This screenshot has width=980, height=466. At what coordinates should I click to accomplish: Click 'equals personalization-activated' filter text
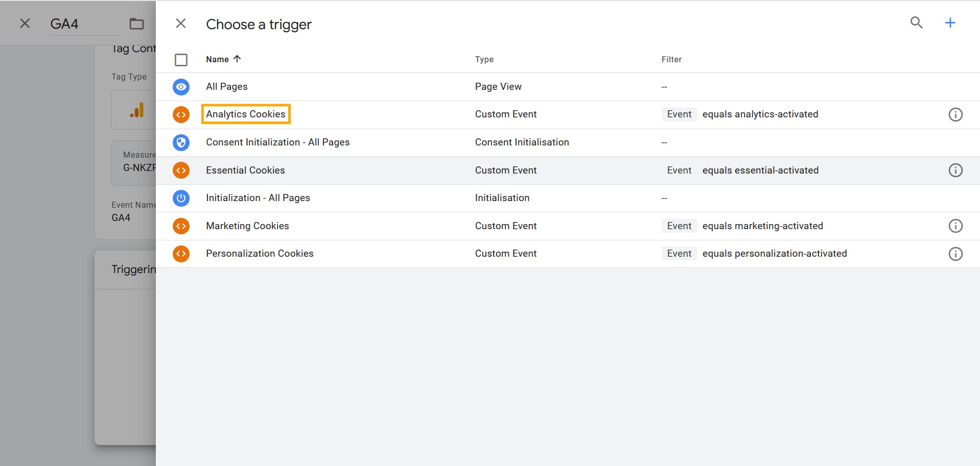[x=775, y=254]
